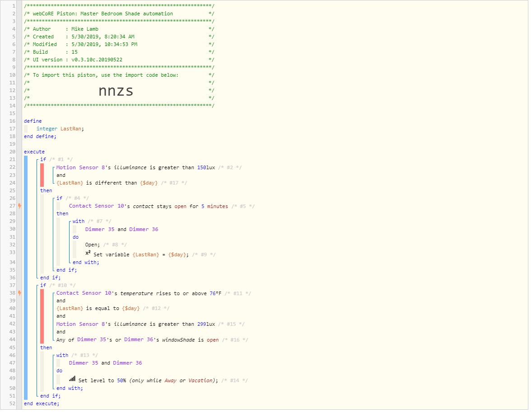Click the end with; on line 50

(x=70, y=389)
